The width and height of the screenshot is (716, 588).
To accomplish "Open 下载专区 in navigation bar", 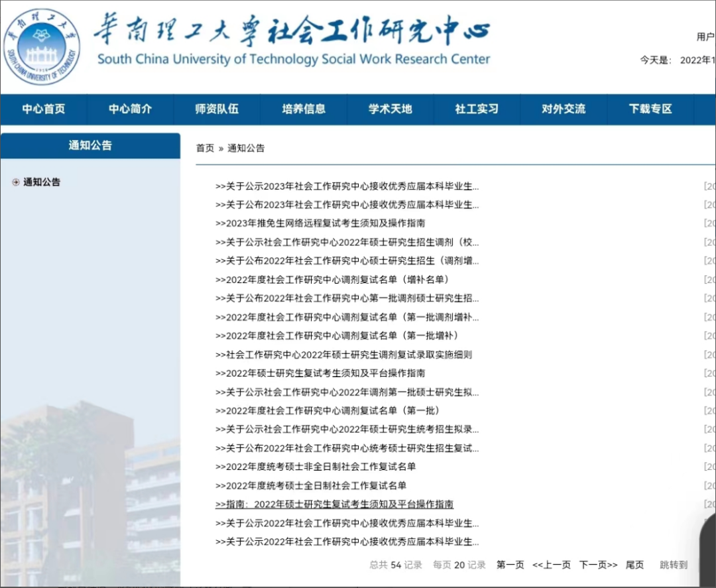I will coord(650,109).
